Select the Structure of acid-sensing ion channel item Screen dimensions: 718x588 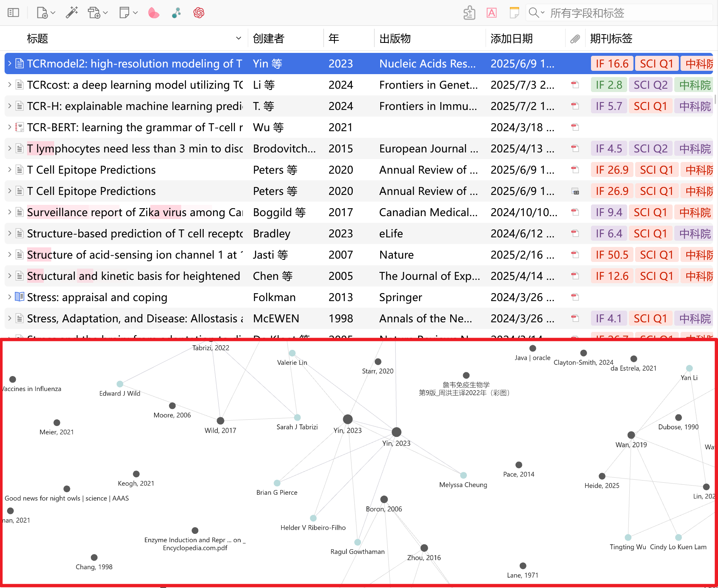click(x=133, y=255)
